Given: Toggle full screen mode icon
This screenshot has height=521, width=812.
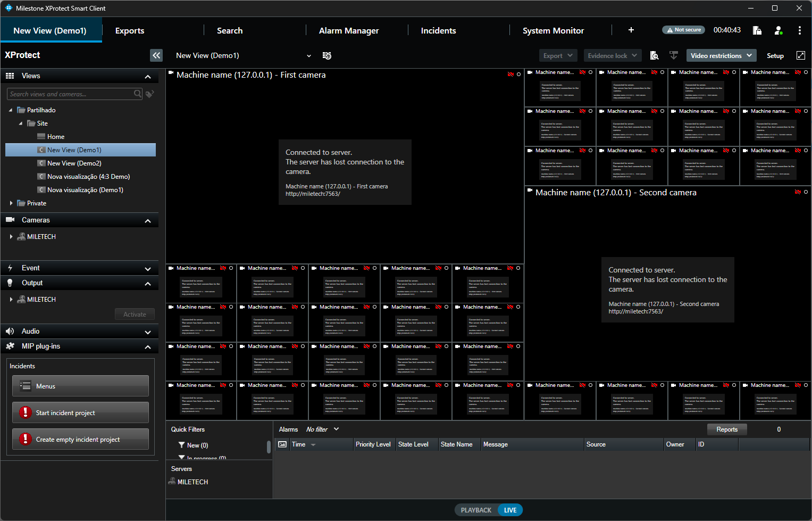Looking at the screenshot, I should pos(801,55).
